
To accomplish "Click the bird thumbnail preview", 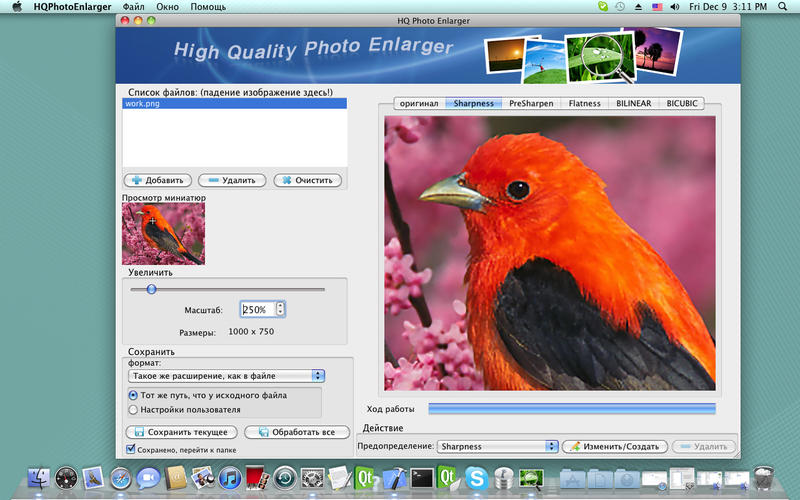I will click(163, 234).
